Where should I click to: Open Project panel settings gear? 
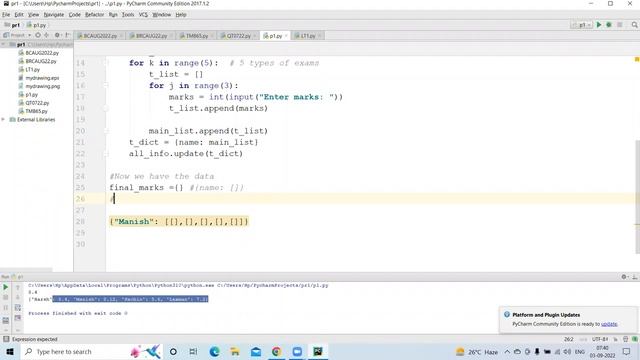pyautogui.click(x=57, y=36)
